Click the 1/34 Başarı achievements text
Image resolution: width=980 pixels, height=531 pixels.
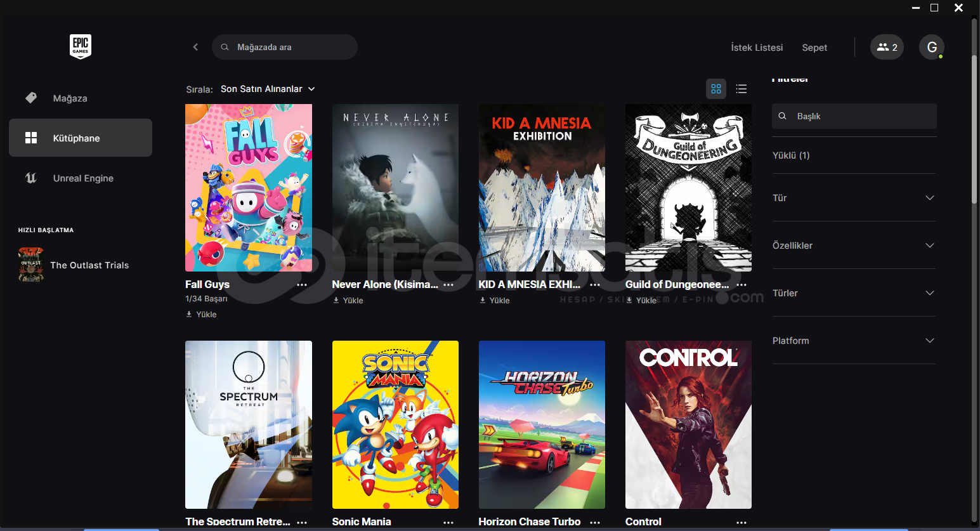pyautogui.click(x=206, y=299)
